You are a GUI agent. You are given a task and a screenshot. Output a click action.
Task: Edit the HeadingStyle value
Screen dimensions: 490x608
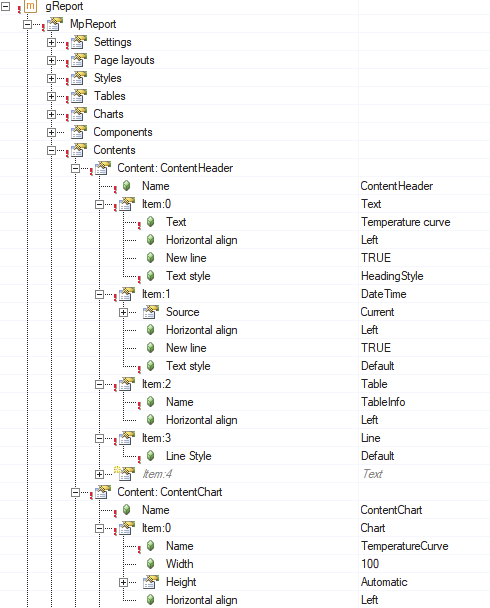tap(392, 276)
